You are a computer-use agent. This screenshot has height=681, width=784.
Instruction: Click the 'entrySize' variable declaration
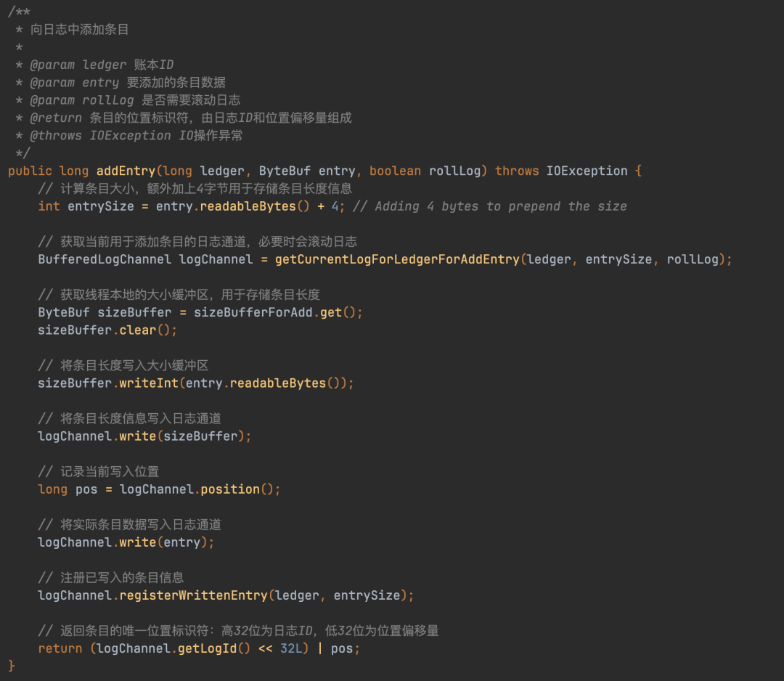pyautogui.click(x=100, y=206)
